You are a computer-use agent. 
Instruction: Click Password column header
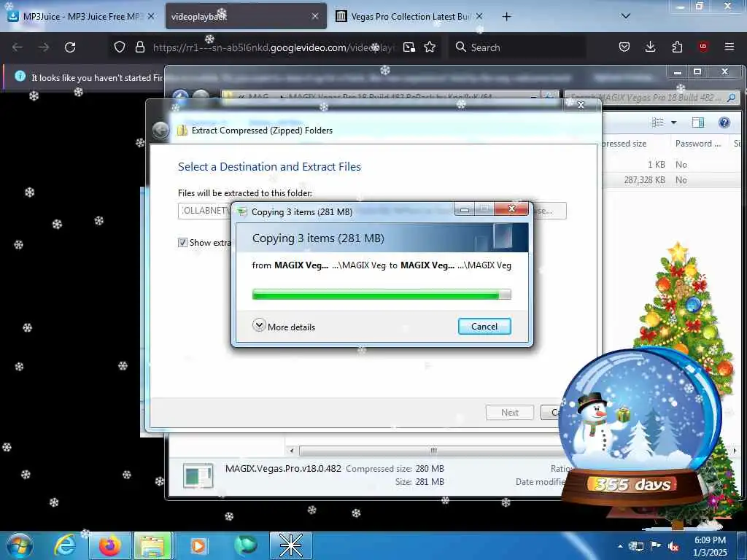point(698,144)
